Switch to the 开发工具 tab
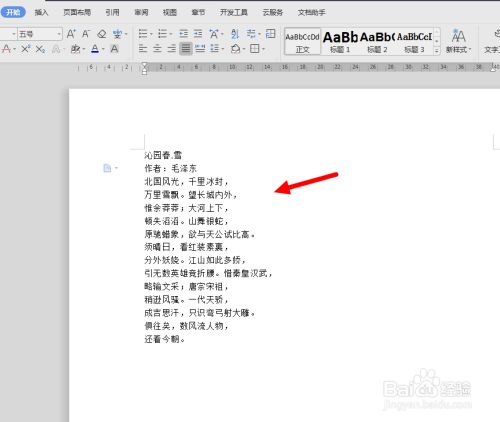The width and height of the screenshot is (500, 422). coord(234,12)
